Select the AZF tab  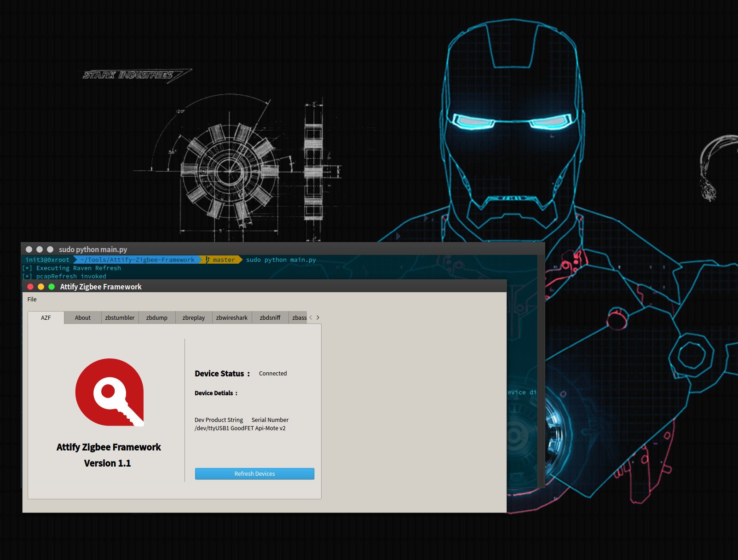[x=46, y=318]
